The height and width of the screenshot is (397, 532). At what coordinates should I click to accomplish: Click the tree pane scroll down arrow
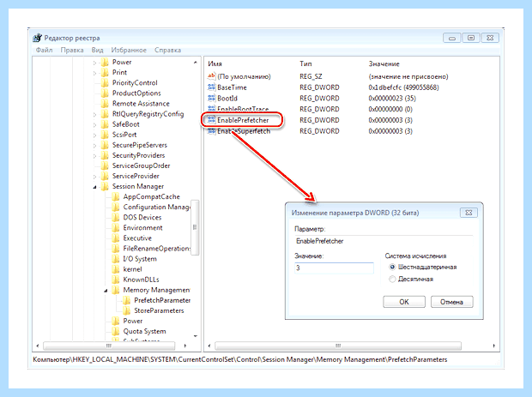(195, 336)
